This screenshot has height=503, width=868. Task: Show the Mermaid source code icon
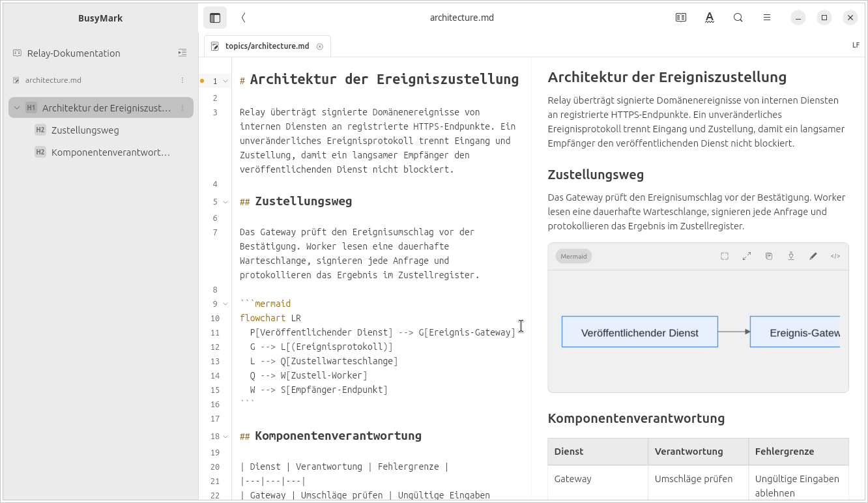point(835,256)
